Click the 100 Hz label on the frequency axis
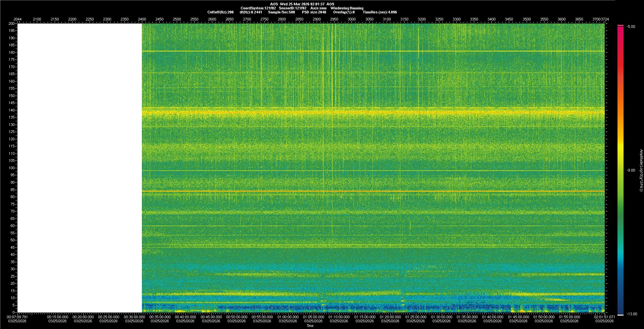 click(12, 168)
